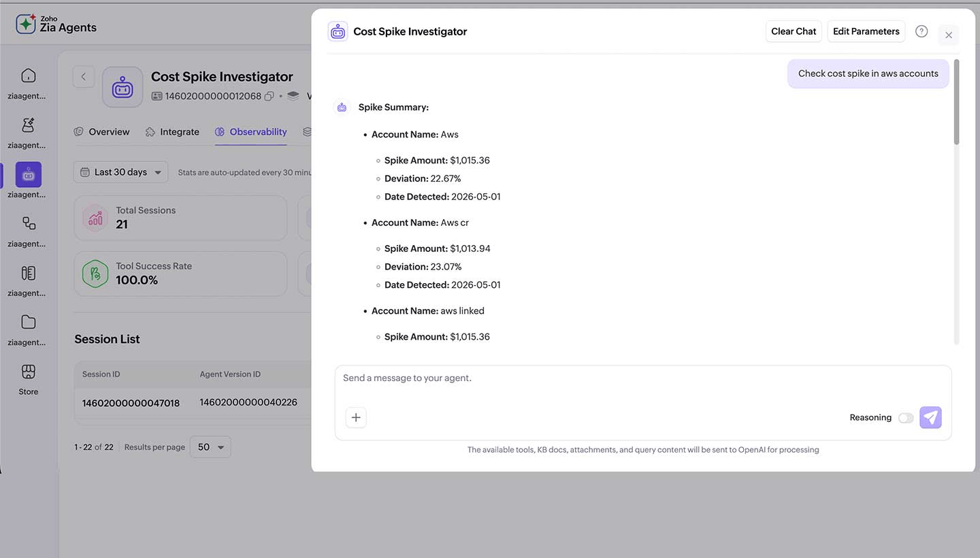Viewport: 980px width, 558px height.
Task: Click the Zoho Zia Agents logo
Action: [56, 24]
